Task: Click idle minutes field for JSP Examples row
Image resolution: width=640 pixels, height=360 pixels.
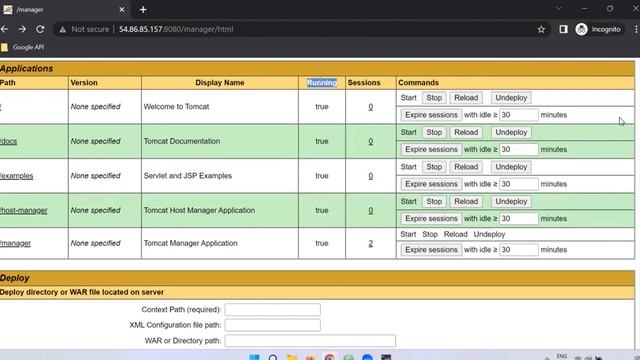Action: pyautogui.click(x=519, y=184)
